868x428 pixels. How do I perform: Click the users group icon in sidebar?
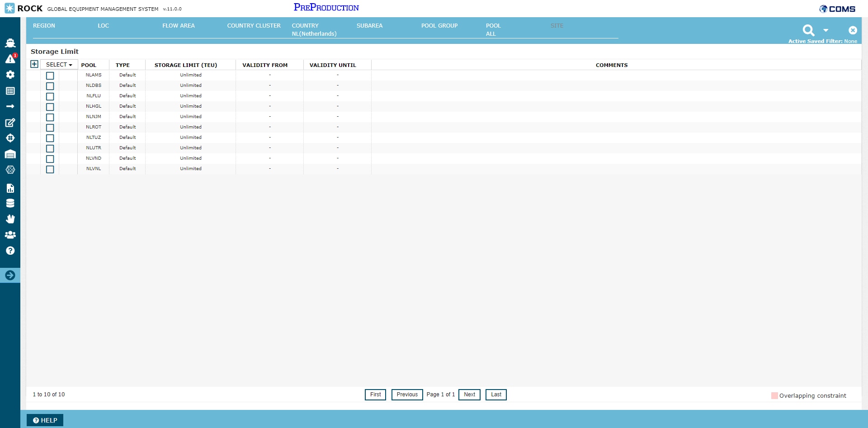click(10, 235)
